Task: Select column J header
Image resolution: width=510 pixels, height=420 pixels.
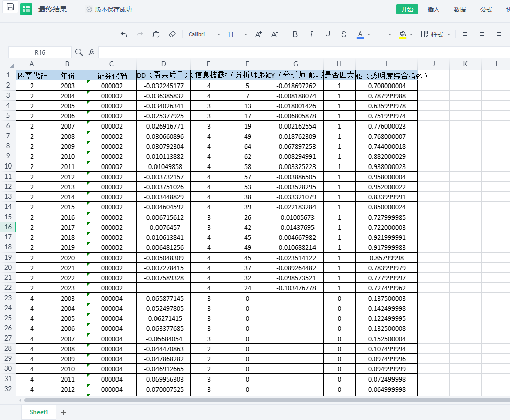Action: tap(433, 64)
